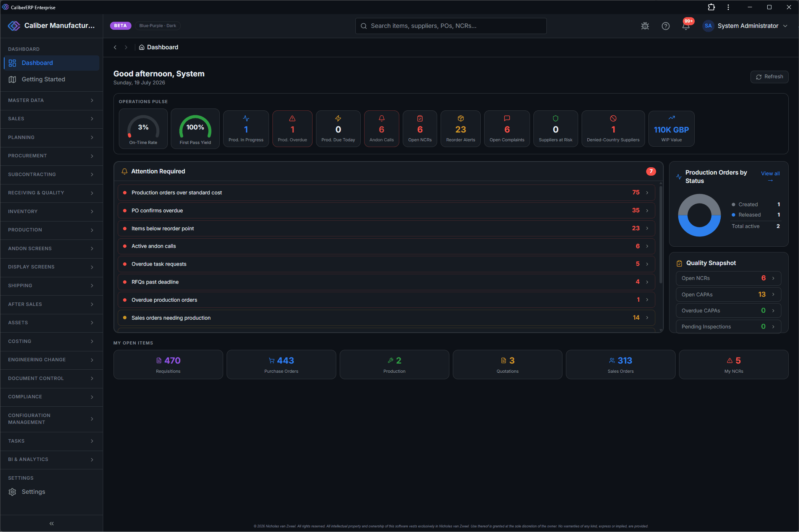
Task: Expand the Tasks sidebar section
Action: (52, 441)
